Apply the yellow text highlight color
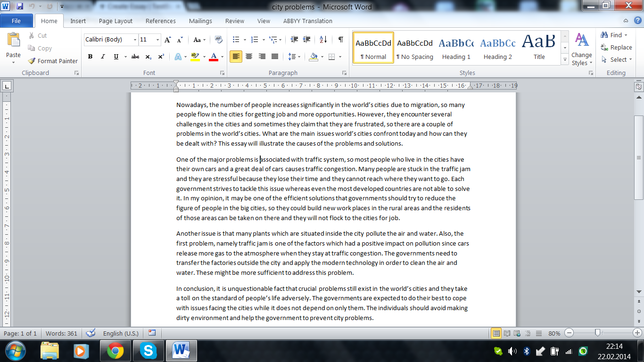644x362 pixels. pos(195,57)
